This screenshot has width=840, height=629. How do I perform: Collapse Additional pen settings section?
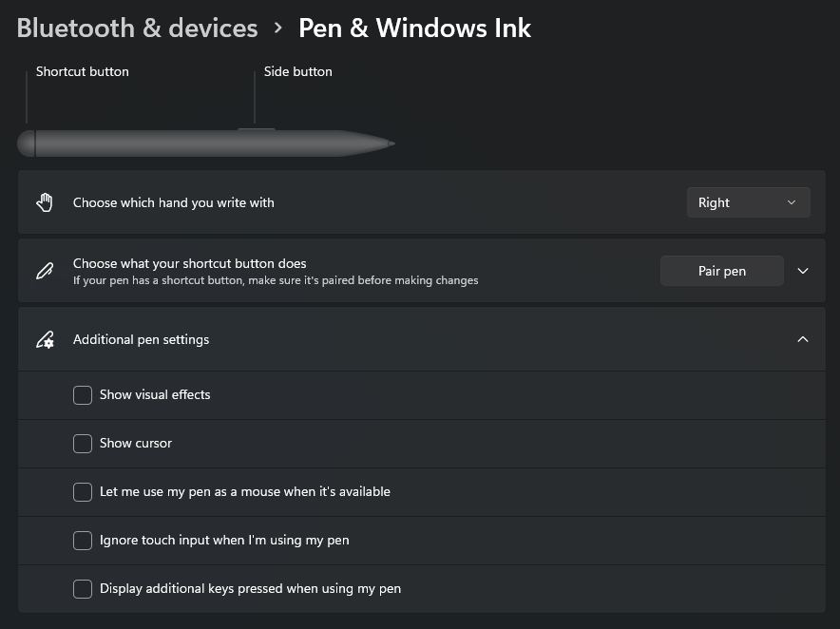tap(803, 339)
